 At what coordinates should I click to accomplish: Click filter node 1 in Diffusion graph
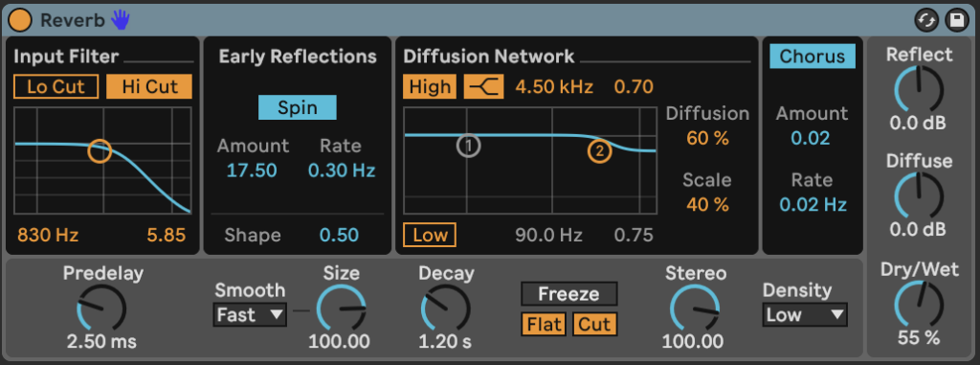[468, 146]
